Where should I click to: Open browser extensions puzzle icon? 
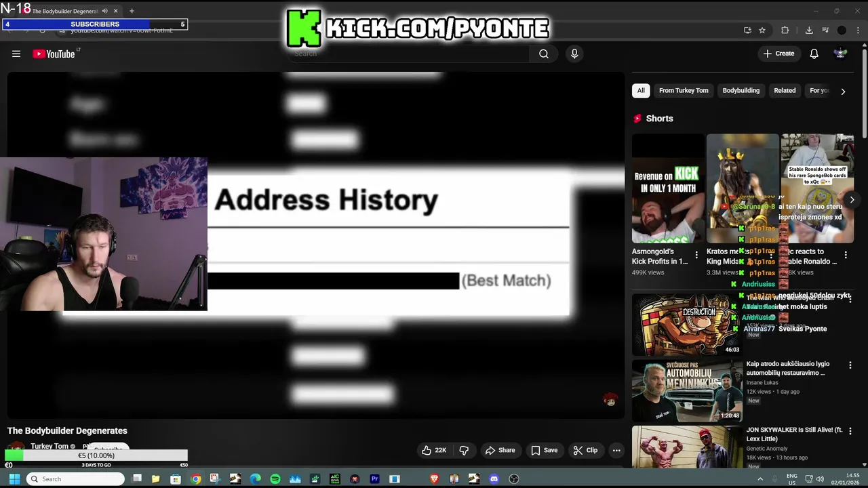pyautogui.click(x=785, y=30)
